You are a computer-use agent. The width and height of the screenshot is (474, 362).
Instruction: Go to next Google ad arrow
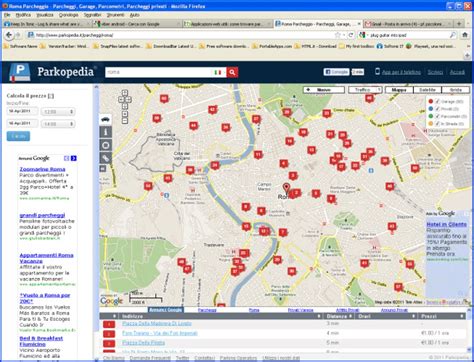(x=74, y=158)
